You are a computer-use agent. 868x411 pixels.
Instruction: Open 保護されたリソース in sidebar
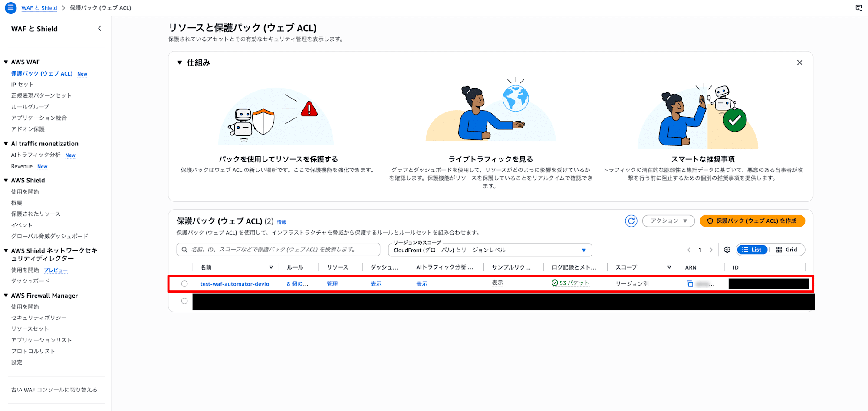pos(36,214)
